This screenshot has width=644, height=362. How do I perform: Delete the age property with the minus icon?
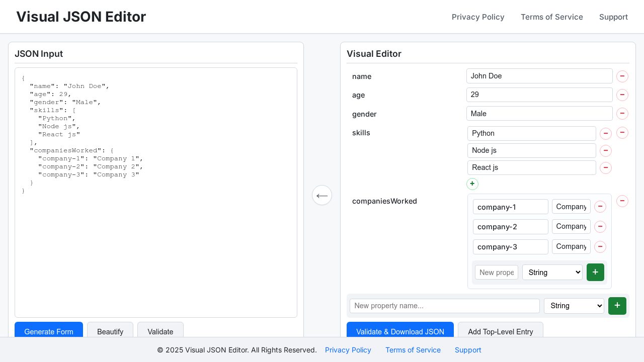click(622, 95)
